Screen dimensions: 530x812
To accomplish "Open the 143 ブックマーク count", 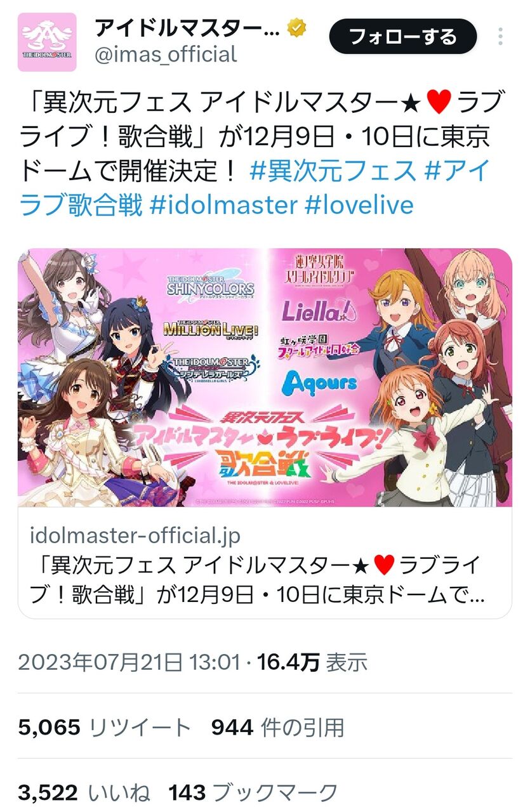I will (253, 792).
